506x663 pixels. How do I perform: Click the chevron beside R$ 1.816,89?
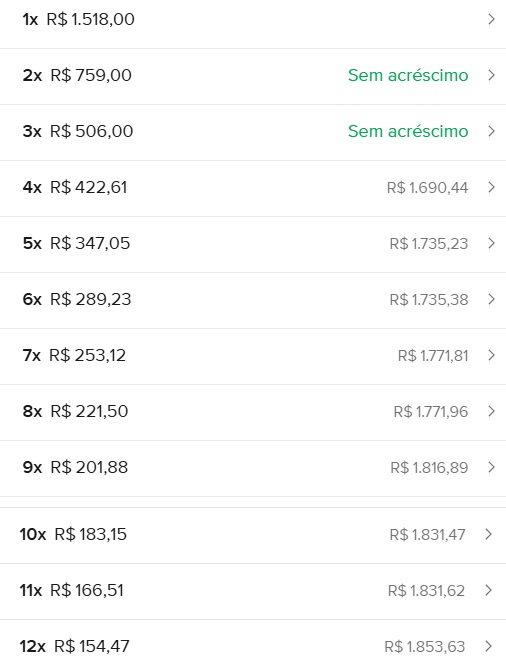pyautogui.click(x=491, y=467)
